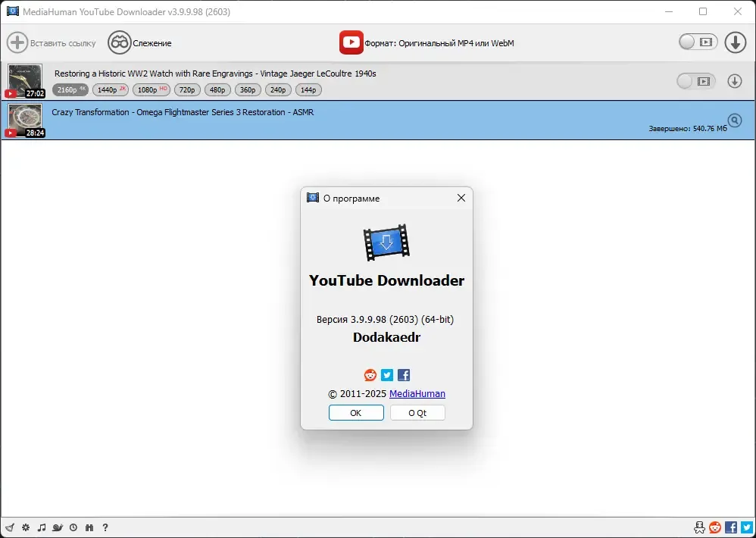This screenshot has height=538, width=756.
Task: Locate downloaded Omega Flightmaster file with magnifier icon
Action: pyautogui.click(x=734, y=120)
